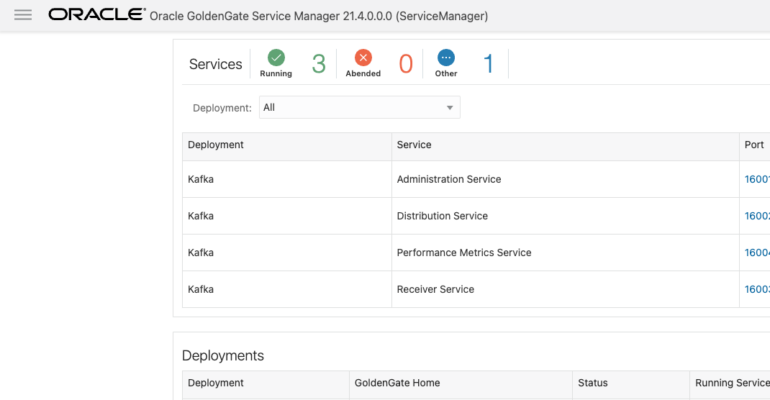Click the Running Service column header
770x400 pixels.
coord(732,383)
